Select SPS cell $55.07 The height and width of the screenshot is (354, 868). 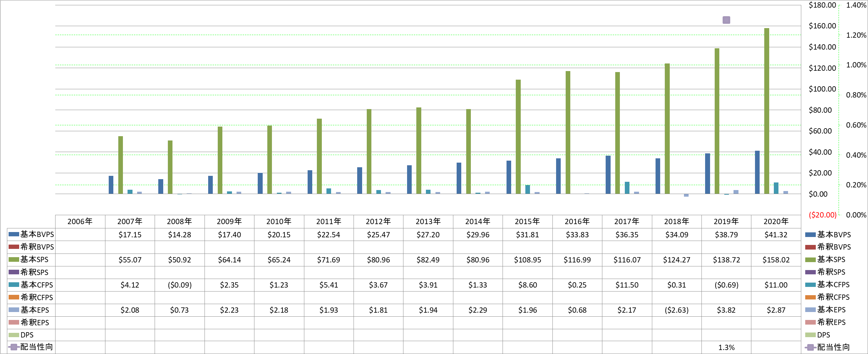pyautogui.click(x=130, y=260)
